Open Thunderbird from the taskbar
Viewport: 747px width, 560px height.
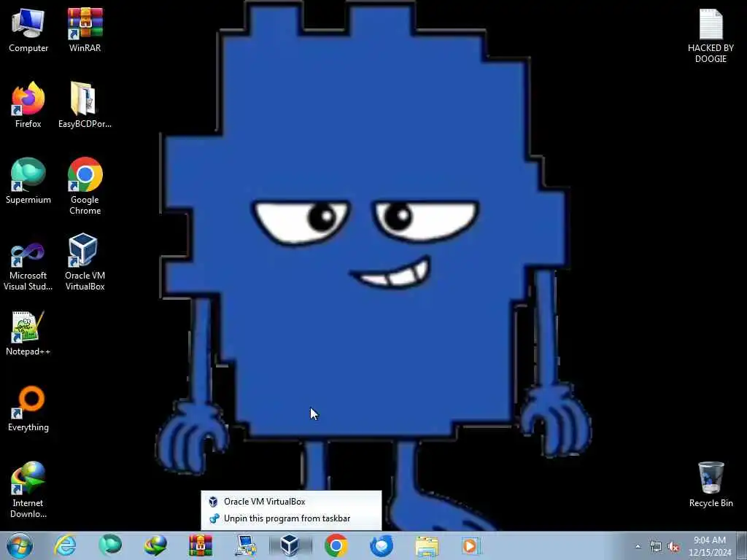(381, 545)
